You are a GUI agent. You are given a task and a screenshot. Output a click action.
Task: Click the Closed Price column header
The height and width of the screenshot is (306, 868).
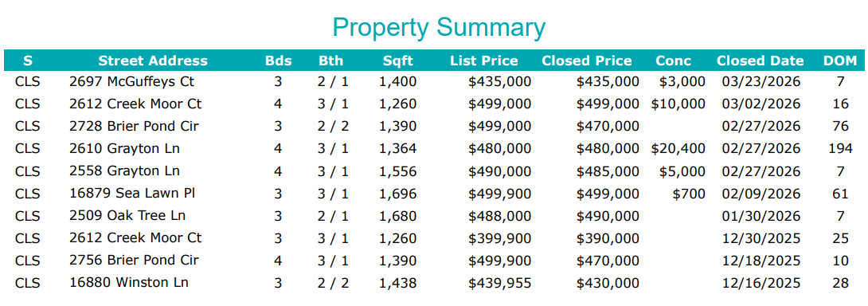click(x=587, y=61)
